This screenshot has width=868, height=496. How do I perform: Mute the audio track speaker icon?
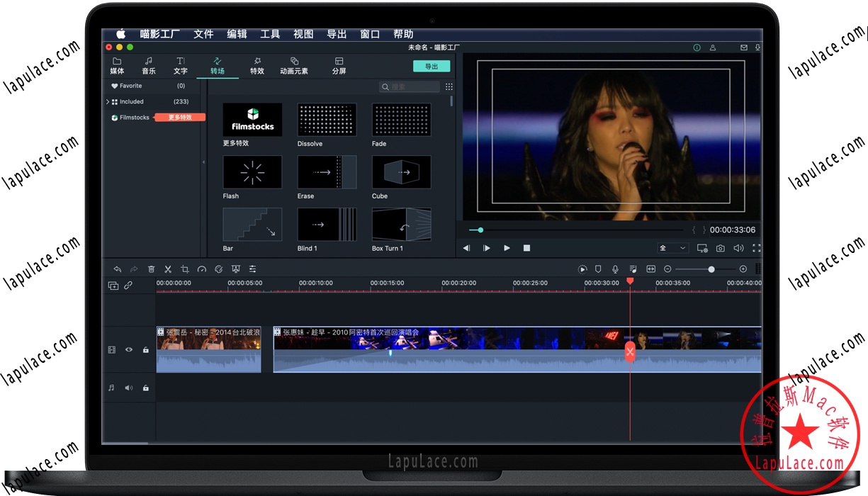coord(129,388)
